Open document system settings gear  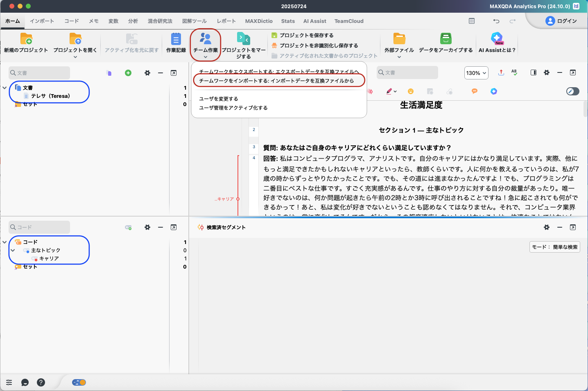point(147,73)
